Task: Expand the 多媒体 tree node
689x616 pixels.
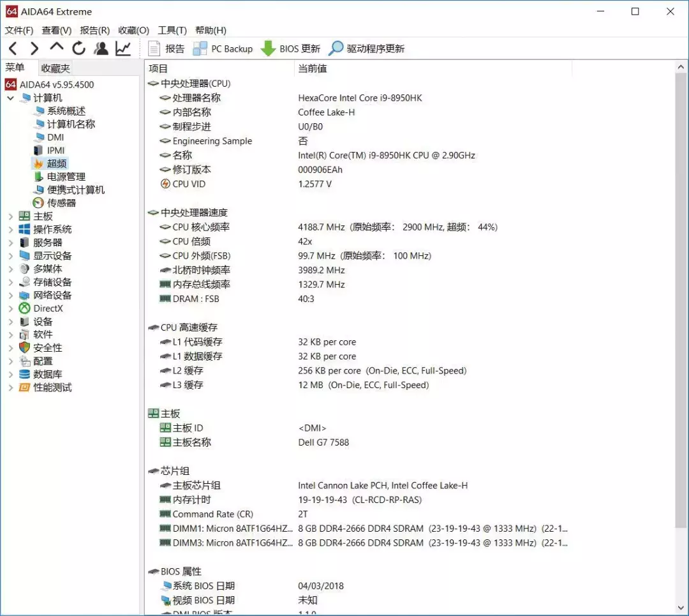Action: coord(11,269)
